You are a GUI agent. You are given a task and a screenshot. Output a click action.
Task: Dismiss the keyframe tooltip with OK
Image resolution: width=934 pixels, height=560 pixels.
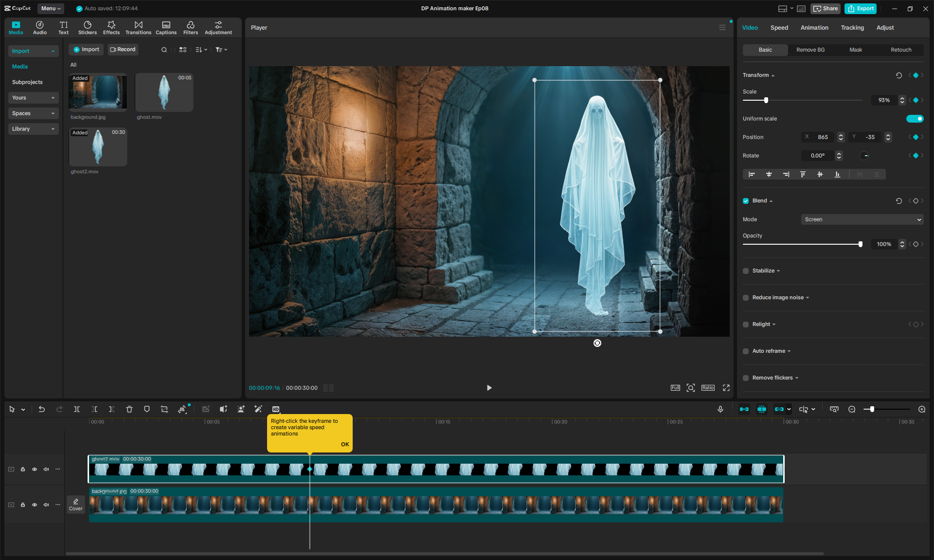[x=345, y=444]
